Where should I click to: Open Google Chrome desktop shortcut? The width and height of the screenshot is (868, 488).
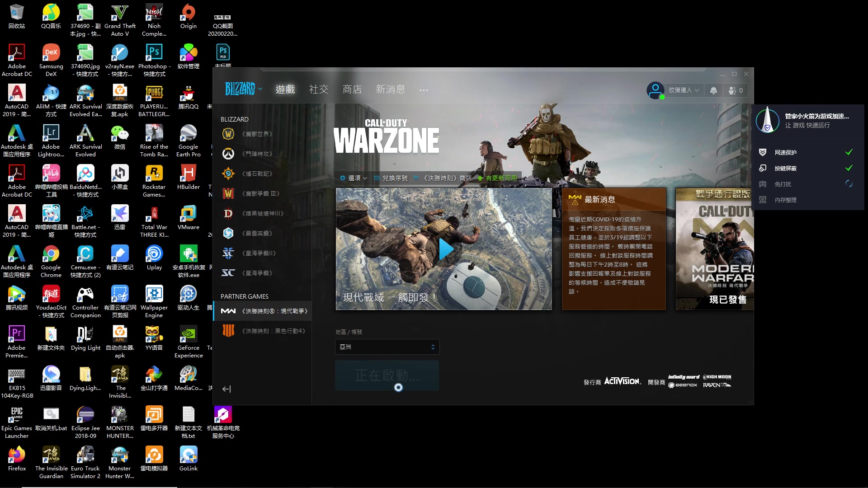coord(51,262)
